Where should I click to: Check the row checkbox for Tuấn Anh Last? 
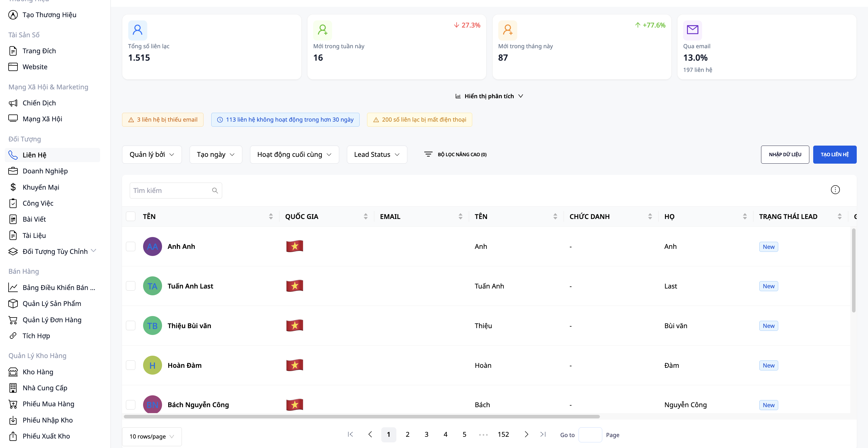pyautogui.click(x=131, y=286)
